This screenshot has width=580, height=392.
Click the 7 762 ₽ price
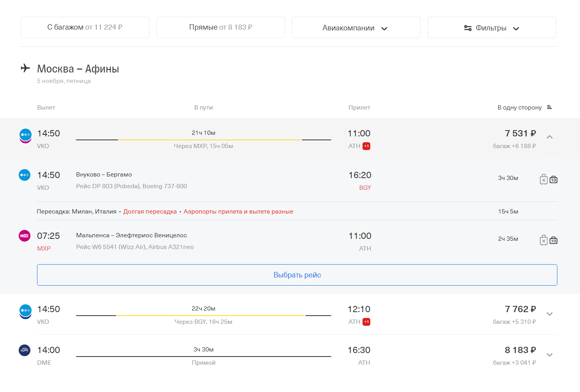coord(520,309)
